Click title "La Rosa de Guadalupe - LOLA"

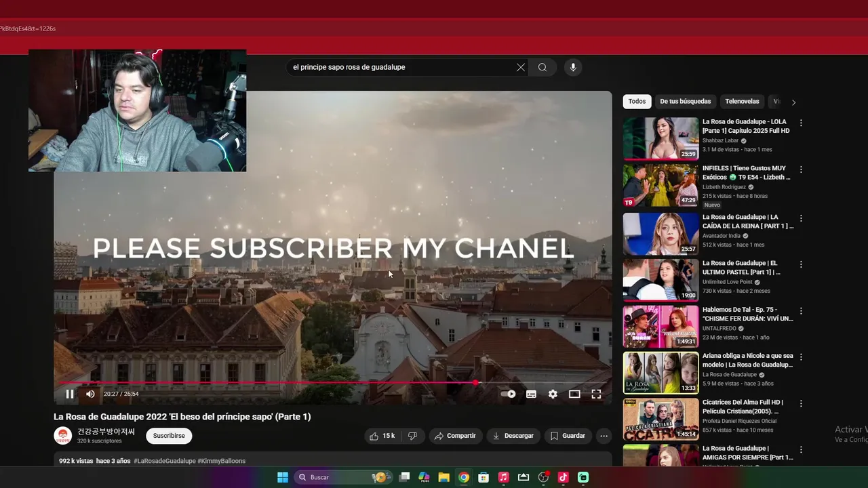coord(746,126)
